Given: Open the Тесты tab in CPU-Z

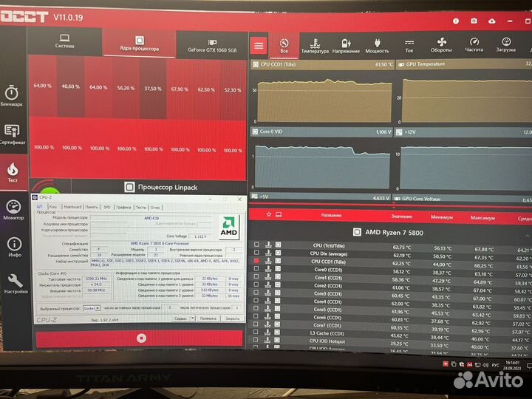Looking at the screenshot, I should pos(141,207).
